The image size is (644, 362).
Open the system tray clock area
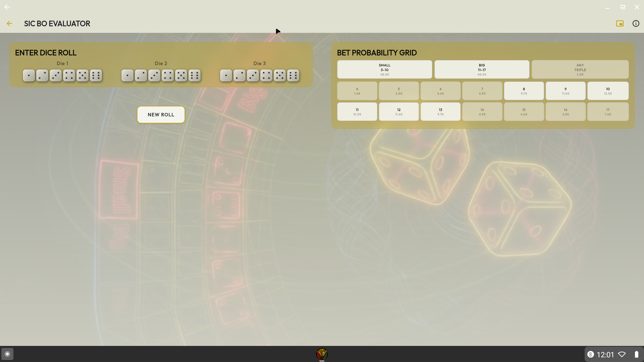tap(605, 355)
